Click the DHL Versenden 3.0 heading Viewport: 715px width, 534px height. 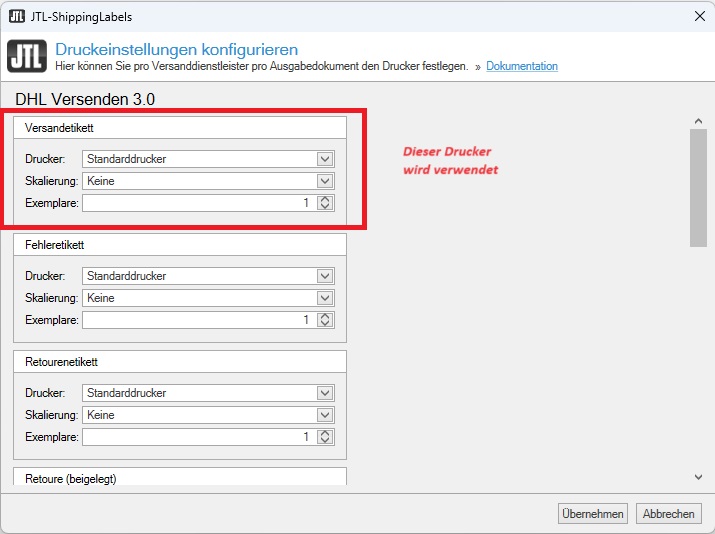[x=85, y=99]
